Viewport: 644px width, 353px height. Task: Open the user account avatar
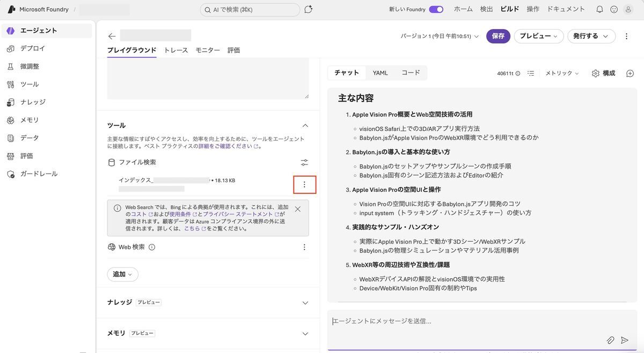coord(628,9)
